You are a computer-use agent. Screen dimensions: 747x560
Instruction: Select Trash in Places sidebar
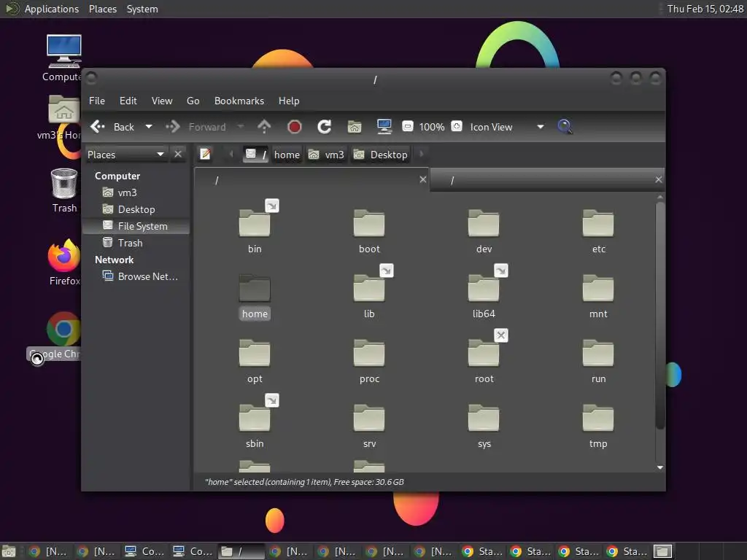pos(130,243)
